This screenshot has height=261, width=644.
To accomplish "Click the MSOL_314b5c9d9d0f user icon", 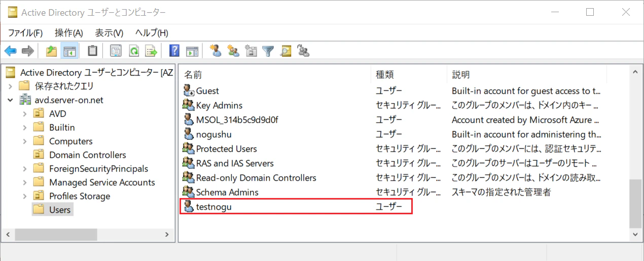I will pyautogui.click(x=189, y=120).
